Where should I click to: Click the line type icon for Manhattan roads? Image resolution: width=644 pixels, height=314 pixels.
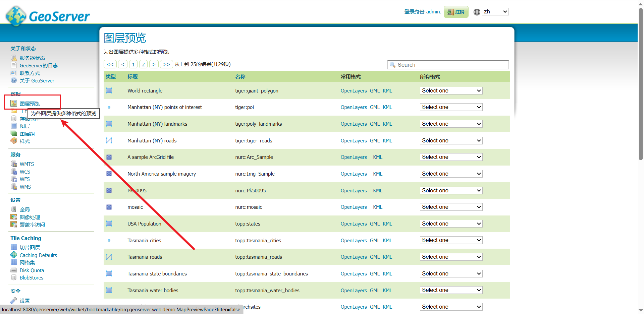tap(109, 140)
